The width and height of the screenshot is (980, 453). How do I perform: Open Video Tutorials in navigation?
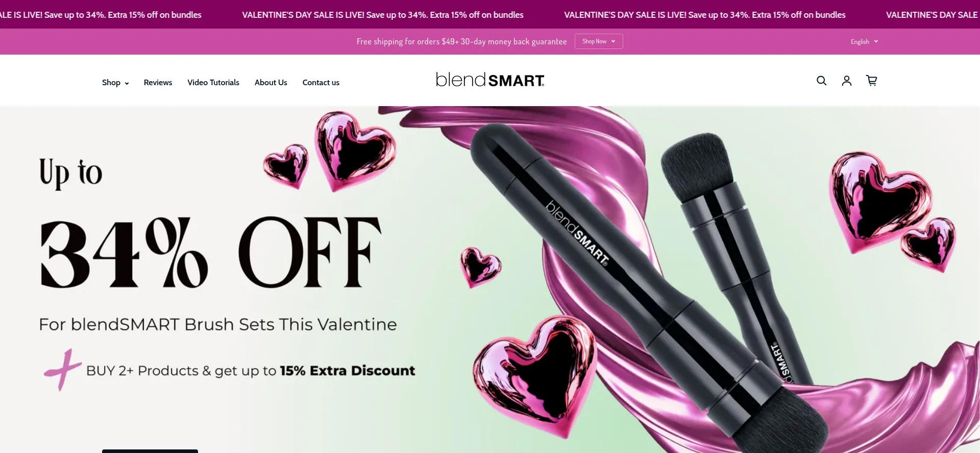213,83
